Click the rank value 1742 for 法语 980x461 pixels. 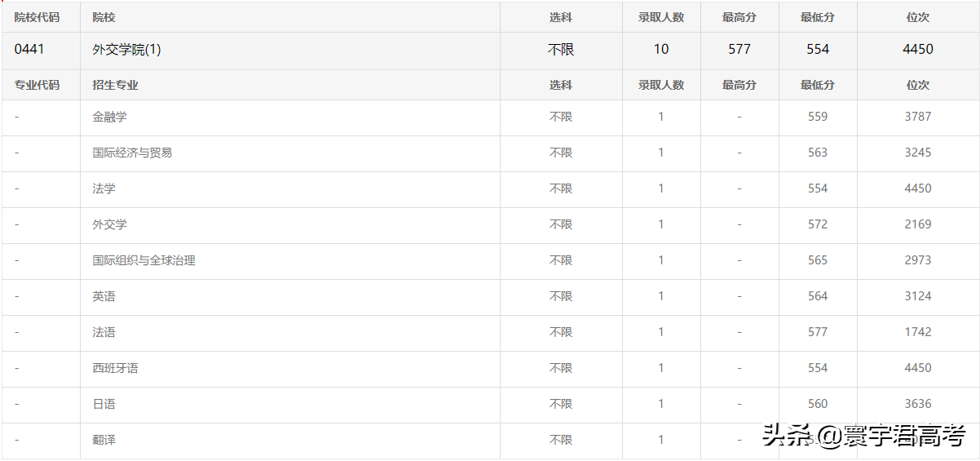[x=917, y=332]
